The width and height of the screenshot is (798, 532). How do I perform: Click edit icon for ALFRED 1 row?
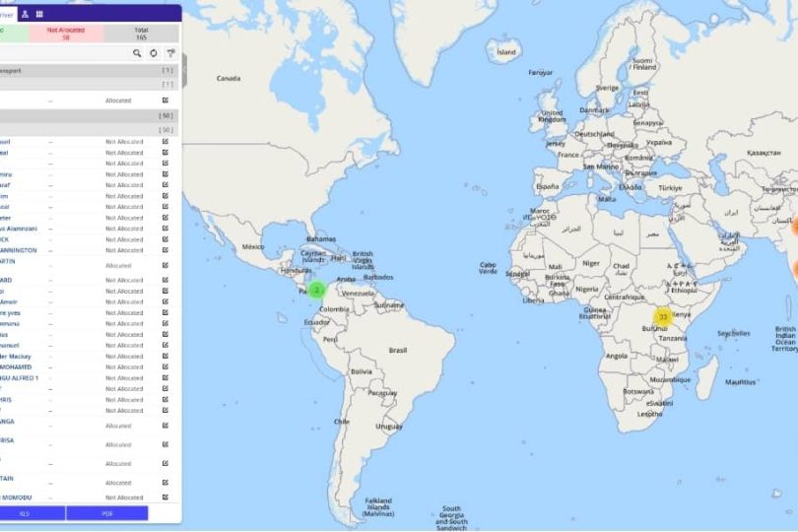point(165,377)
